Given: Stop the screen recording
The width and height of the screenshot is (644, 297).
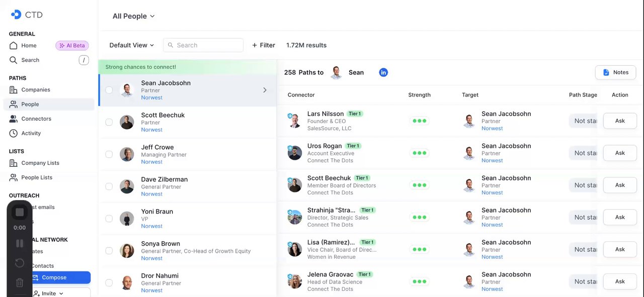Looking at the screenshot, I should [x=20, y=212].
